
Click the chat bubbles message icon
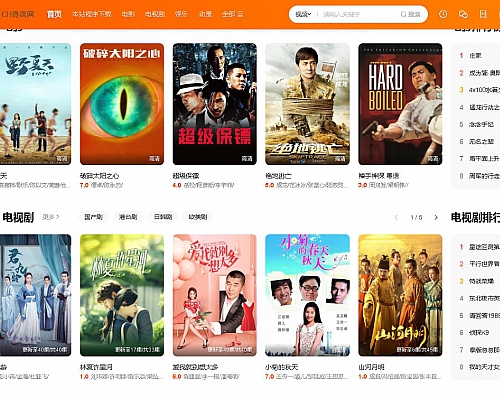pyautogui.click(x=463, y=14)
